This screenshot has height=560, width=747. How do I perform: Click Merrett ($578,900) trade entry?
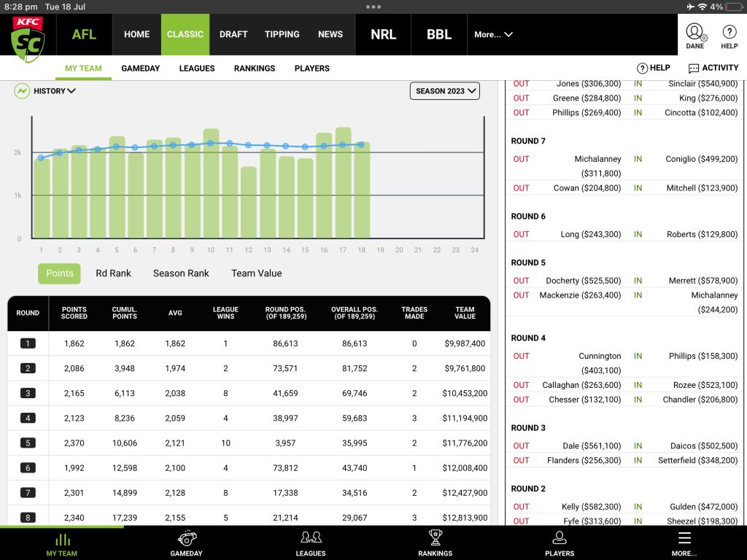tap(703, 281)
